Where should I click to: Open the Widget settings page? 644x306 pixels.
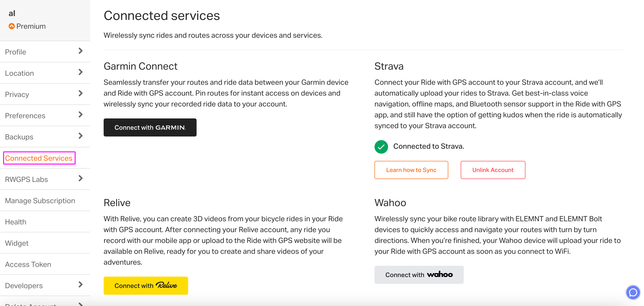(x=45, y=243)
